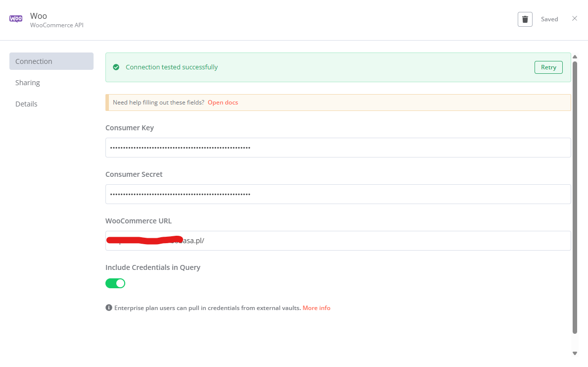Open docs link for help
This screenshot has height=367, width=588.
pos(223,103)
